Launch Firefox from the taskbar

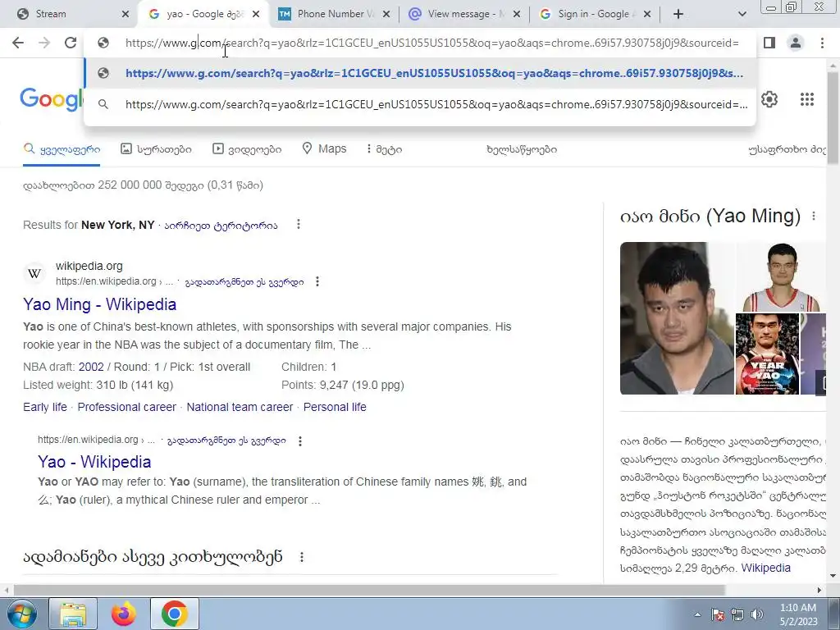point(124,614)
